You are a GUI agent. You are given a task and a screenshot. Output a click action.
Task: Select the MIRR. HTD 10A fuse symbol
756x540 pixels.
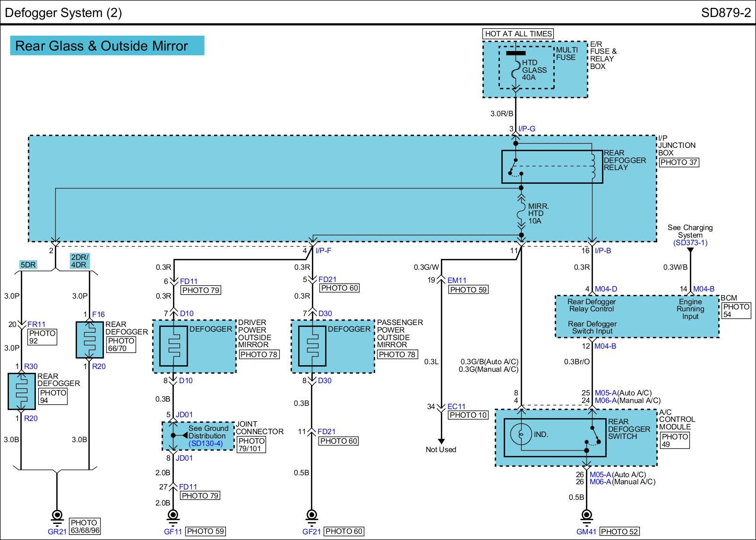click(x=521, y=214)
